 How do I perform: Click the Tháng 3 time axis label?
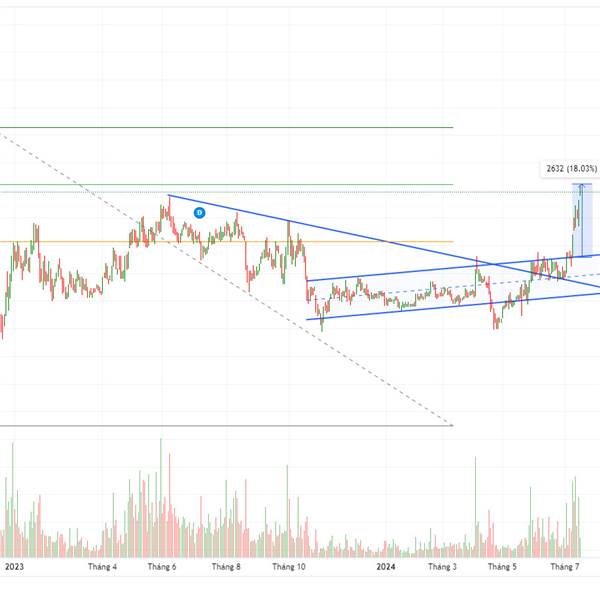[442, 567]
